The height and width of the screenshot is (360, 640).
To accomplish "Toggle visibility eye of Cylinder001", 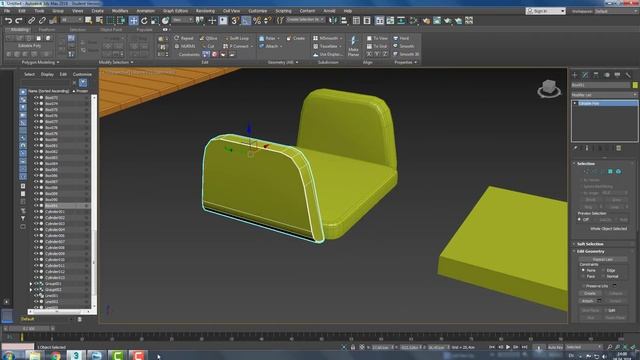I will (36, 211).
